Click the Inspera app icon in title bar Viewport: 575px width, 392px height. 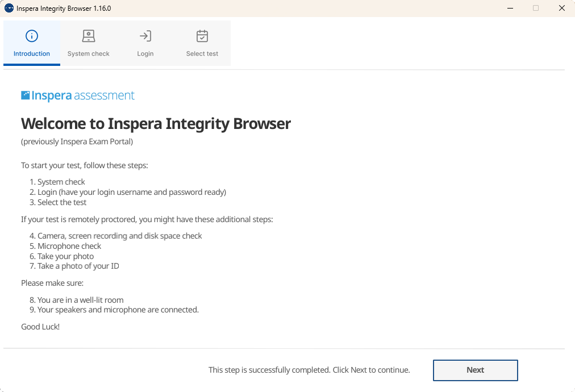(x=9, y=8)
